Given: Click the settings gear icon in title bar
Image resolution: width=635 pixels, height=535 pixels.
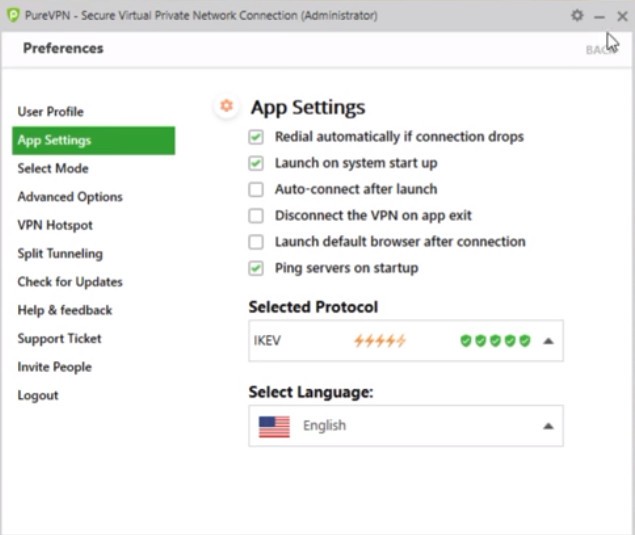Looking at the screenshot, I should tap(577, 16).
